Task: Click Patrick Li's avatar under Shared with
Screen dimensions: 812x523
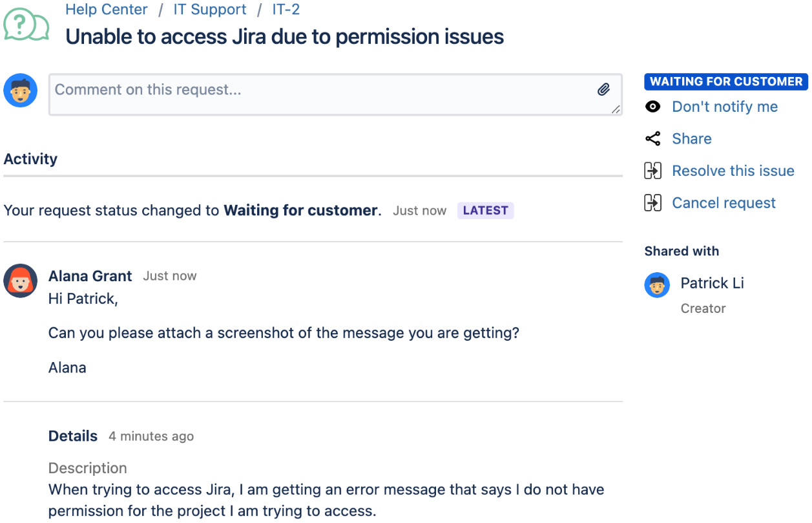Action: (657, 286)
